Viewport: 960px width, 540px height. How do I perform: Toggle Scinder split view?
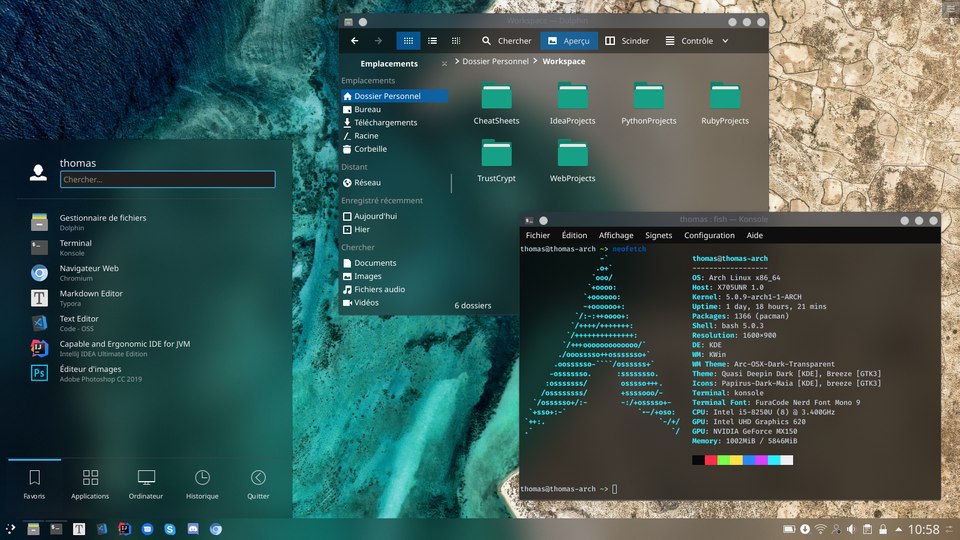click(x=627, y=40)
